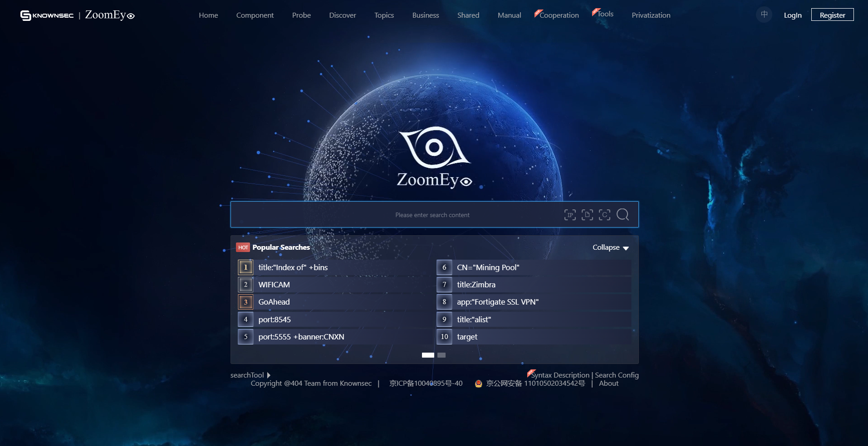Click the 京公网安备 11010502034542号 link
Image resolution: width=868 pixels, height=446 pixels.
[535, 383]
